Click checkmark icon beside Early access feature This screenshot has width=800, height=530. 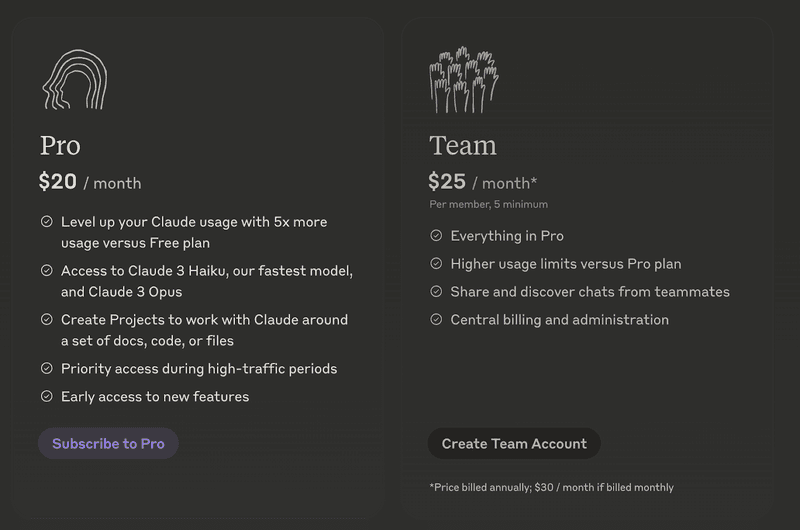point(47,397)
